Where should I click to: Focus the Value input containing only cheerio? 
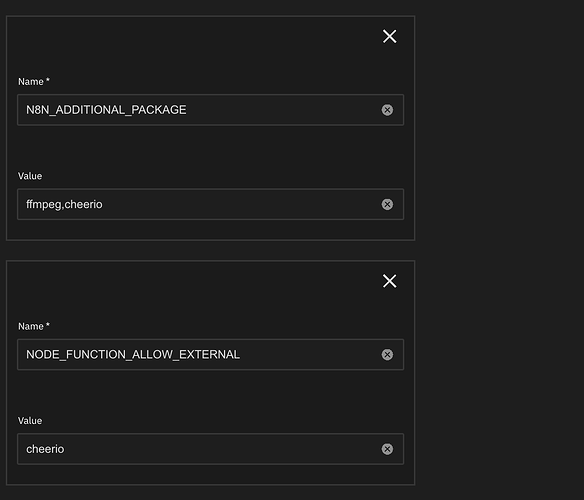click(210, 449)
